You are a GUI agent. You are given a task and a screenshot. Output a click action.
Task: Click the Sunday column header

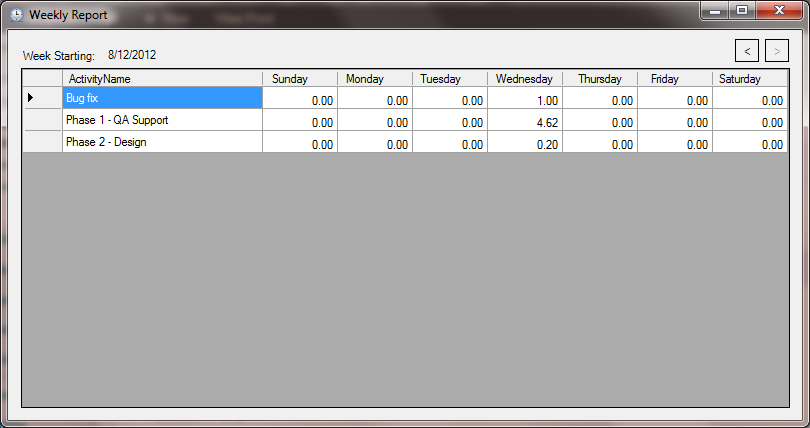click(x=300, y=78)
